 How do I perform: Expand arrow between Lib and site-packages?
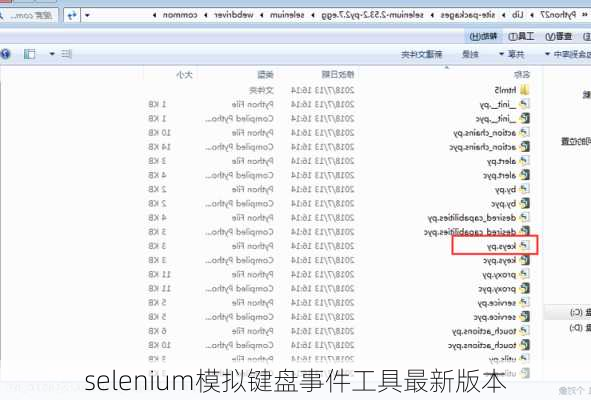tap(504, 15)
